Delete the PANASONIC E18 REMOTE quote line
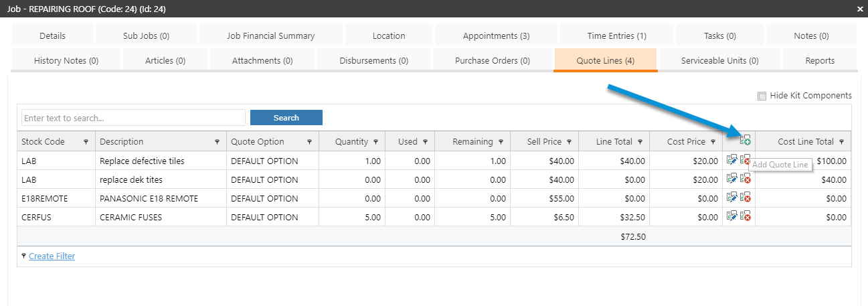The image size is (868, 306). point(746,198)
